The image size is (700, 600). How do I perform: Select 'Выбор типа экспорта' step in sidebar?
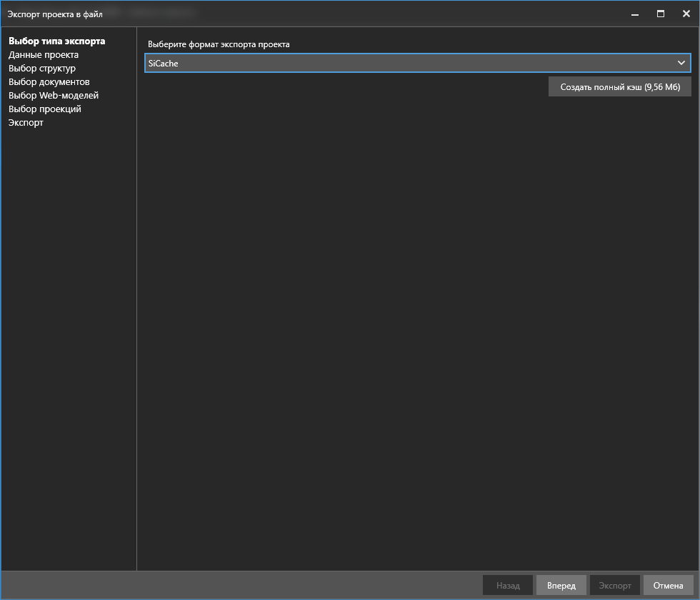(56, 41)
